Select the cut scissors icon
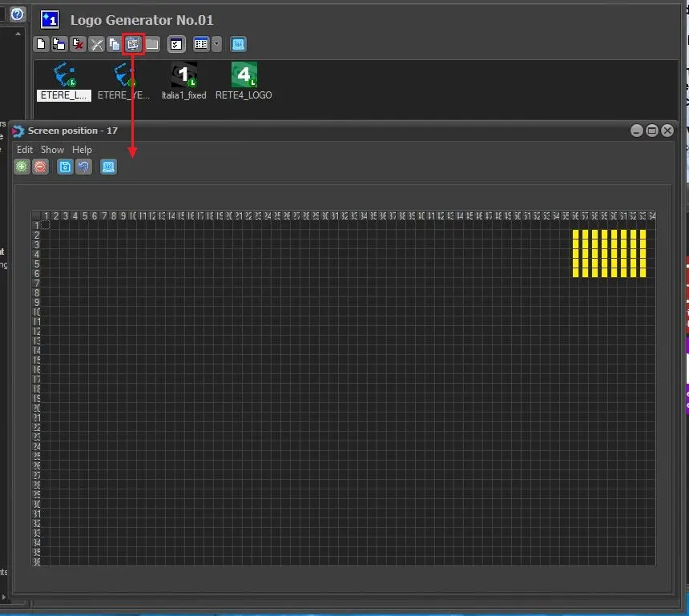 coord(97,45)
